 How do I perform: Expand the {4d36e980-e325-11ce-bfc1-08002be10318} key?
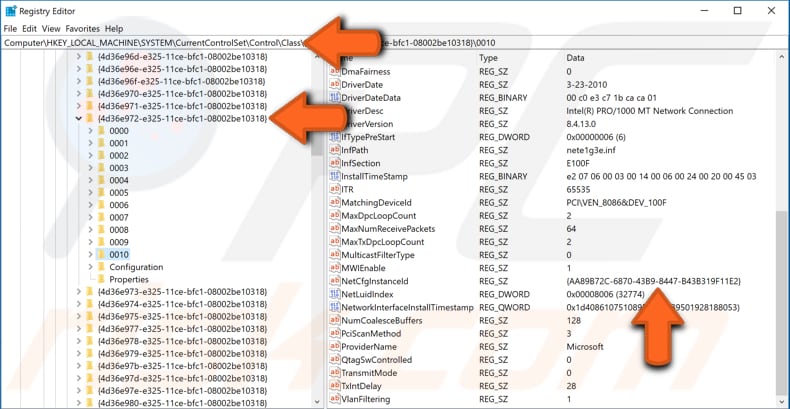79,402
